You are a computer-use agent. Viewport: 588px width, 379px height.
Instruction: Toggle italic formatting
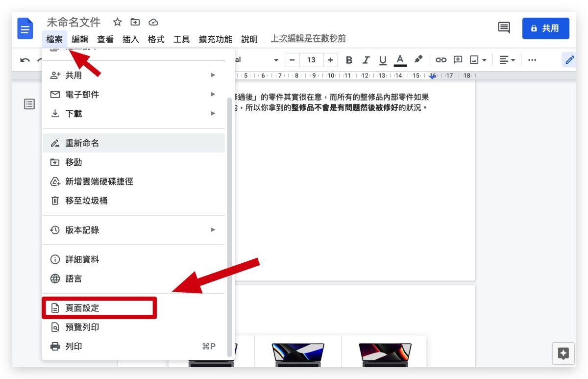point(366,60)
